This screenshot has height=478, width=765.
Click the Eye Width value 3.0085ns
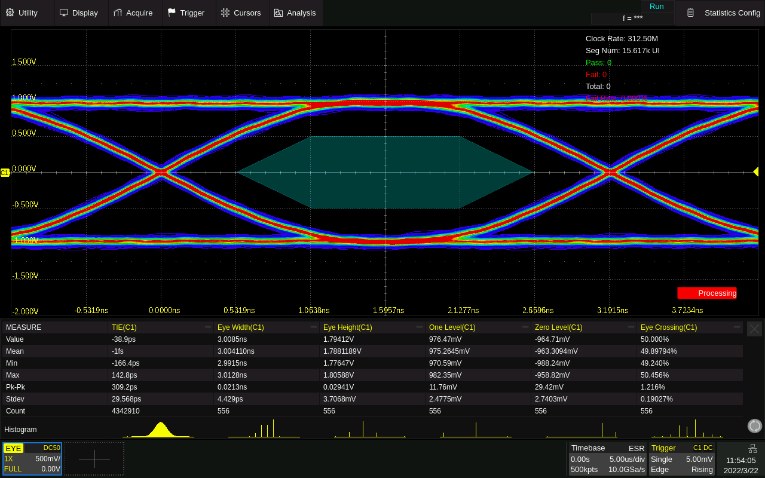(x=232, y=339)
